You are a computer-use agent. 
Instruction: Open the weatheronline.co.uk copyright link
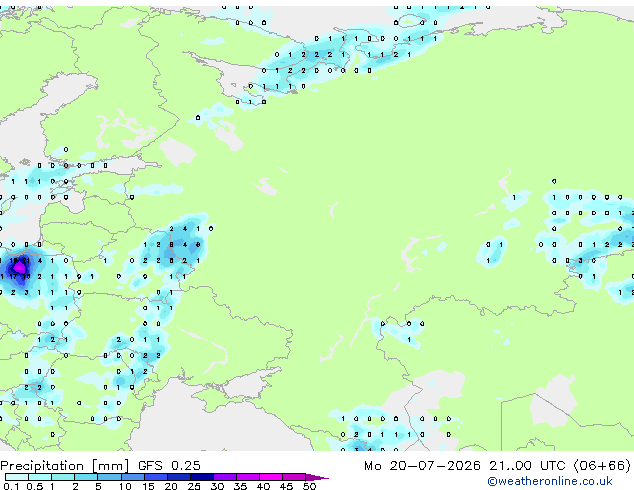[x=549, y=481]
